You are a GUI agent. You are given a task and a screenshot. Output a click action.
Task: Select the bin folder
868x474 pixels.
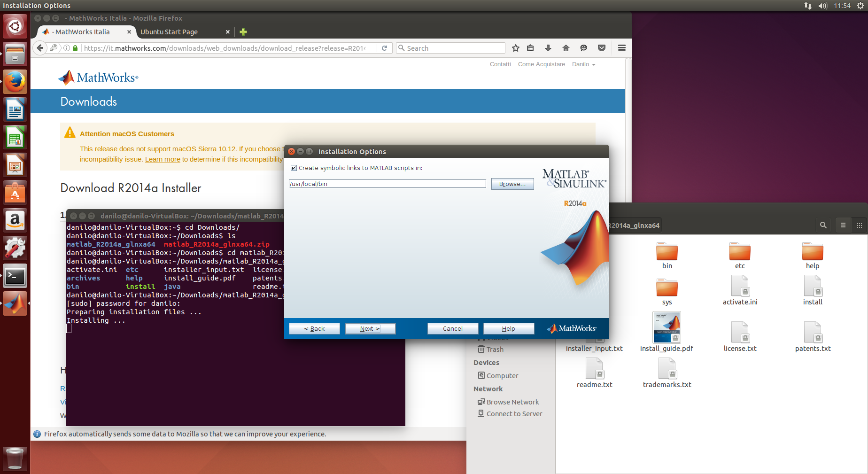point(667,256)
